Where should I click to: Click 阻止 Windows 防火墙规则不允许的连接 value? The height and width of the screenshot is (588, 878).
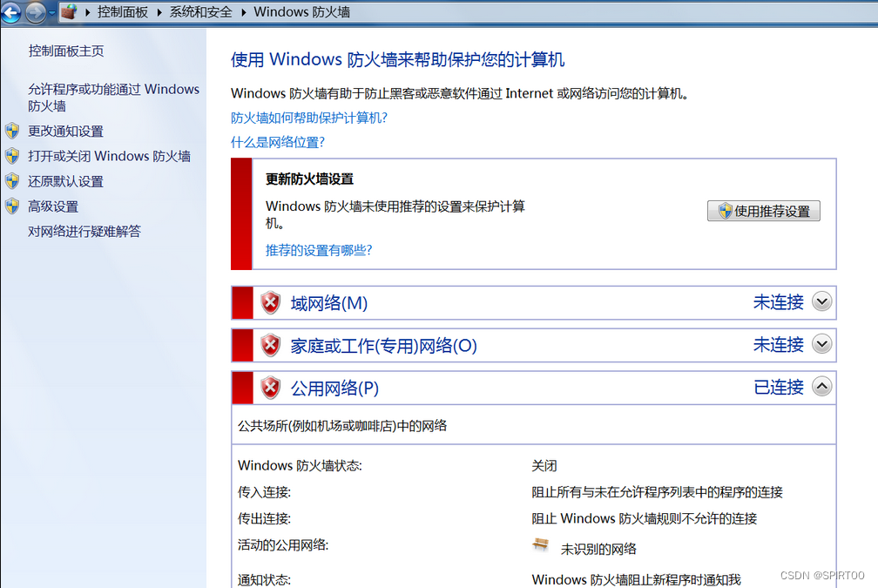click(644, 518)
